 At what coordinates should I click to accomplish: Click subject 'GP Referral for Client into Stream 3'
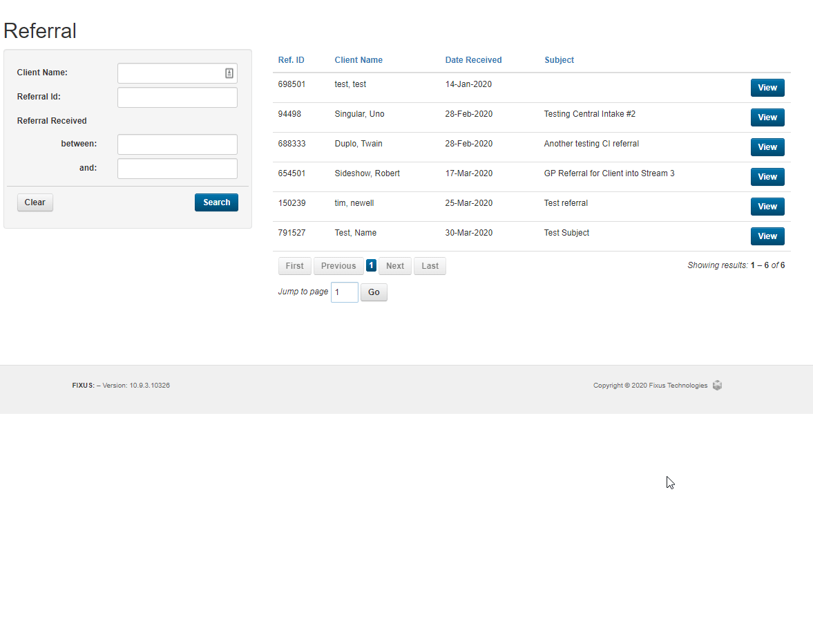pos(609,173)
